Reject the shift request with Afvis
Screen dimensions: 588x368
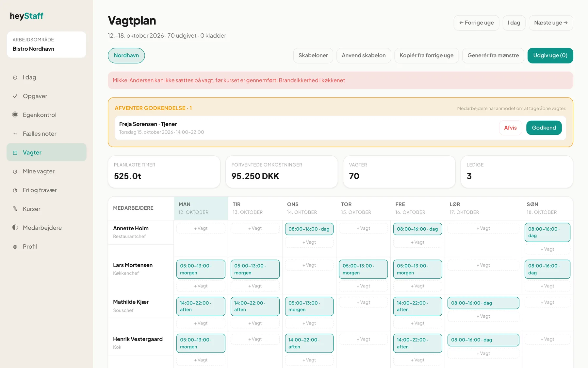(510, 128)
